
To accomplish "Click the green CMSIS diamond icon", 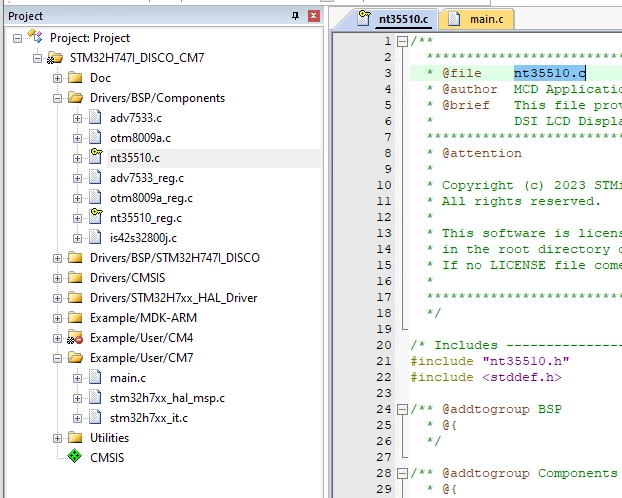I will coord(75,456).
